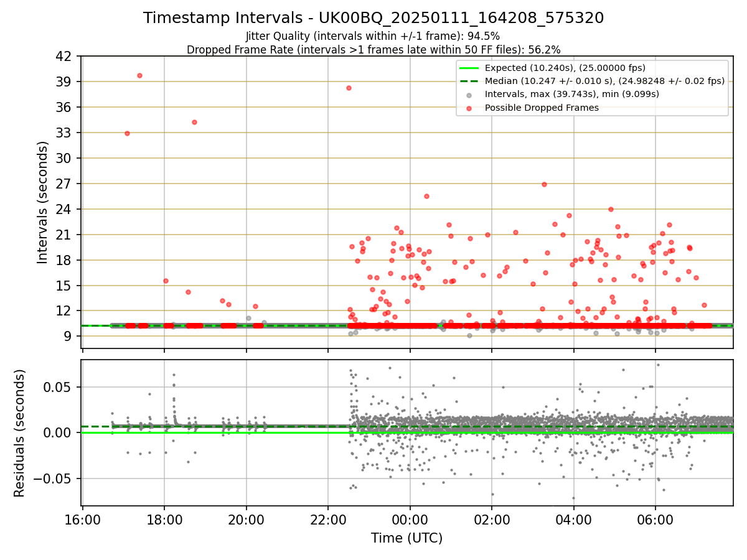This screenshot has height=560, width=747.
Task: Click the red outlier at 34 seconds near 18:45
Action: pyautogui.click(x=194, y=122)
